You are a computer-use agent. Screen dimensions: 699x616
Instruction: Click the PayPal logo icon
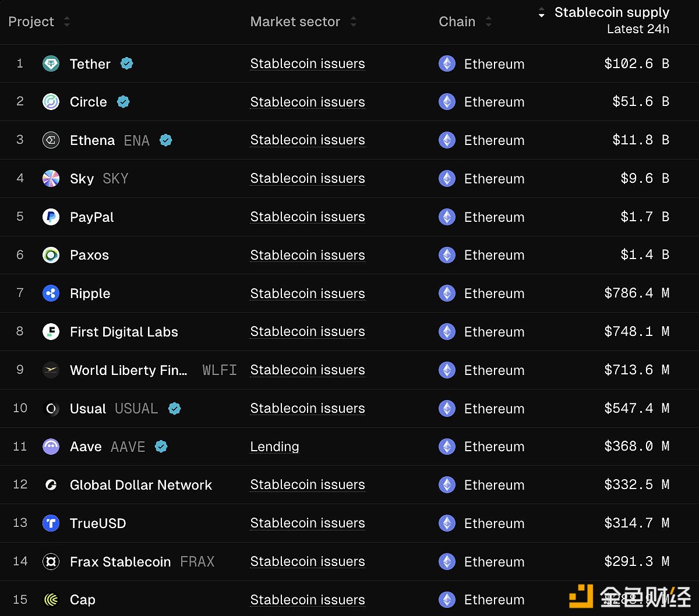[x=51, y=217]
